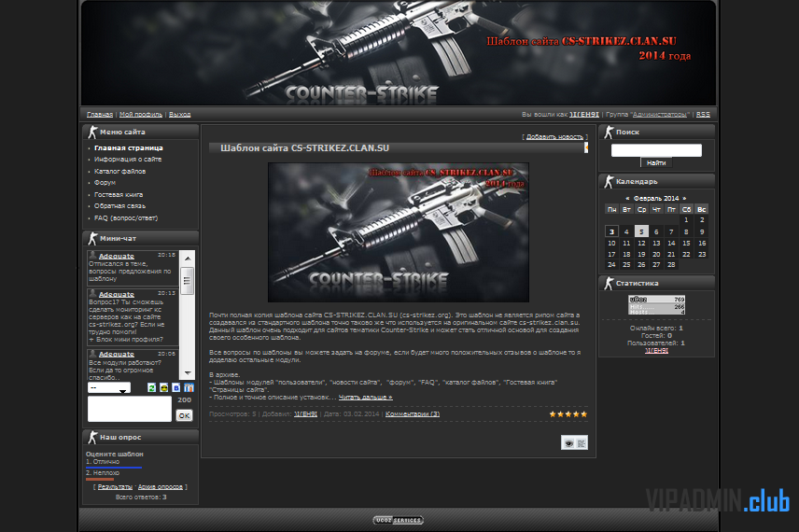Rate the news with the first star

pyautogui.click(x=553, y=414)
